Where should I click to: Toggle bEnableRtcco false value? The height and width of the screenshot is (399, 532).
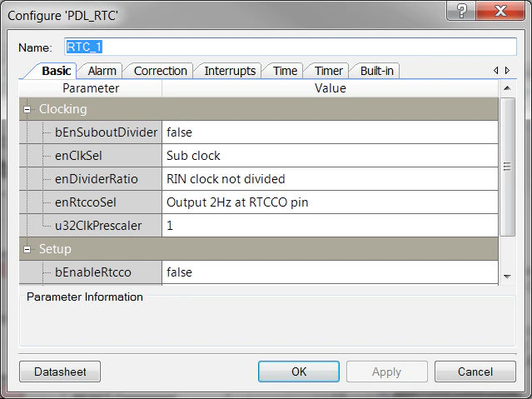pyautogui.click(x=330, y=272)
